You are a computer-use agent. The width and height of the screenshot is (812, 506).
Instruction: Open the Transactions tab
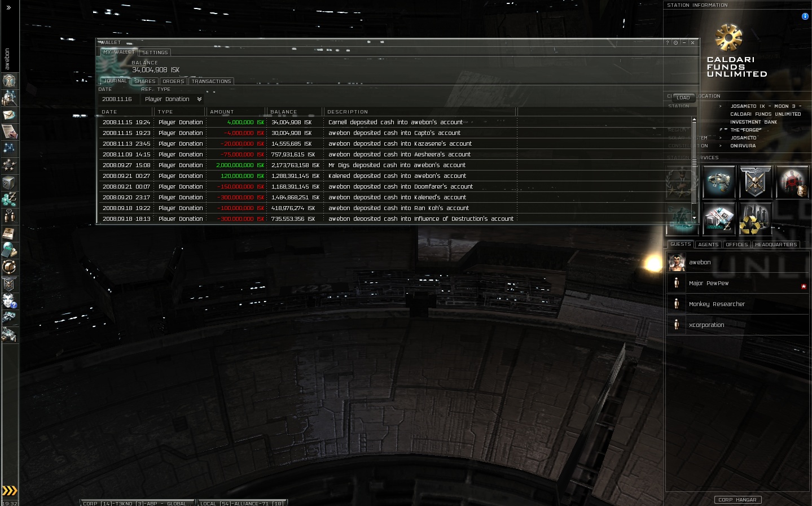212,81
